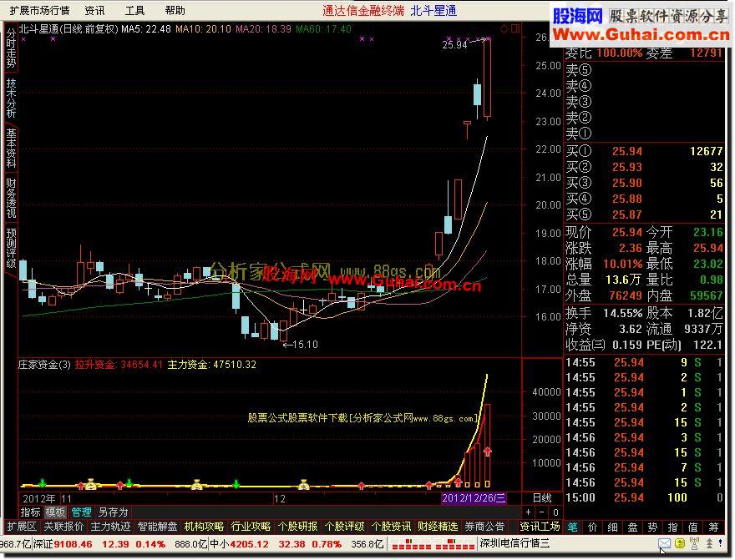
Task: Open the 个股研报 bottom tab
Action: [298, 527]
